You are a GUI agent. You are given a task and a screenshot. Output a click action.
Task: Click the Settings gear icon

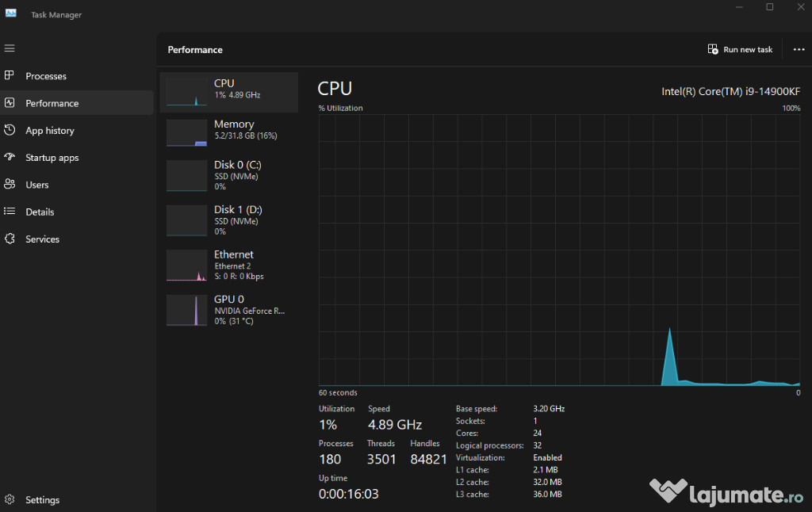[10, 499]
